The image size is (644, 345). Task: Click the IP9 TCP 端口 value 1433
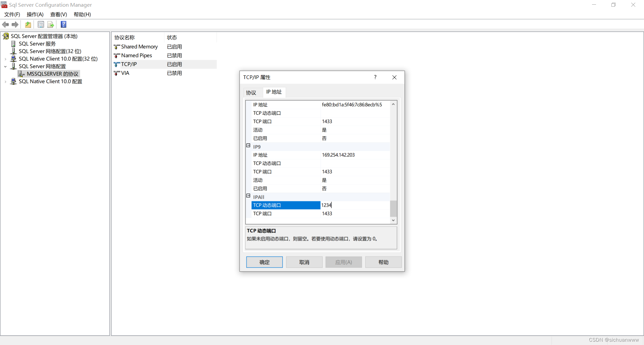327,172
